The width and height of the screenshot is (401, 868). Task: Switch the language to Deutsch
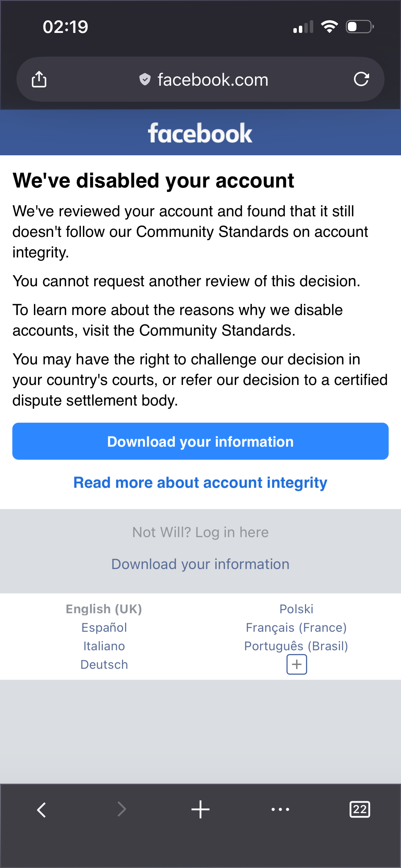pos(104,664)
